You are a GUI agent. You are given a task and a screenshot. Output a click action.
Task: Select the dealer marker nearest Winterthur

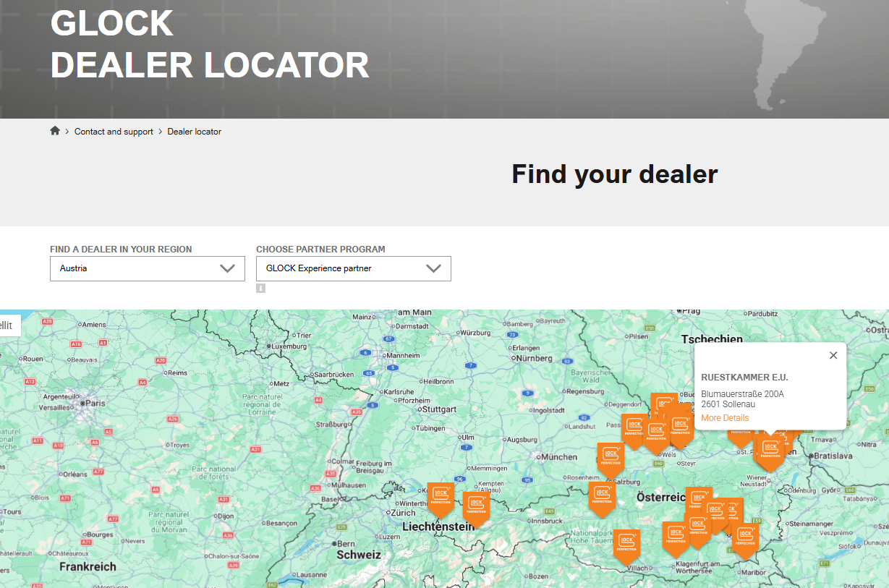[x=441, y=499]
